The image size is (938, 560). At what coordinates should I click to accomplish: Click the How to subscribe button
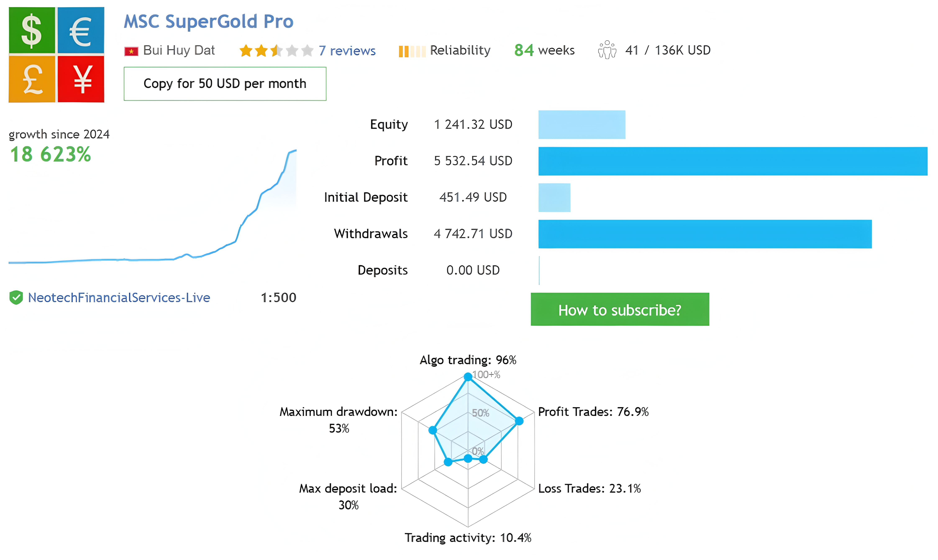coord(620,309)
